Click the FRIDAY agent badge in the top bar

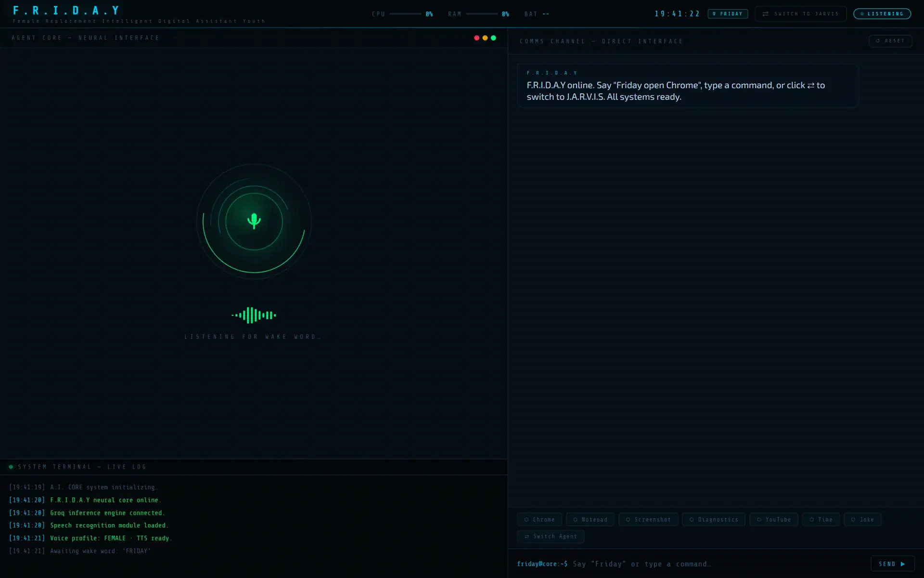click(x=728, y=14)
